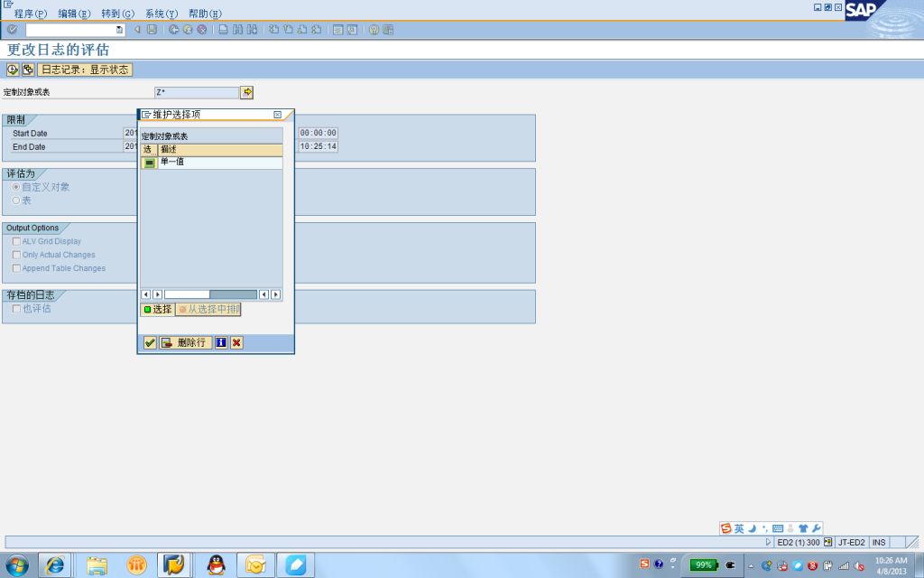The image size is (924, 578).
Task: Show hidden system tray icons arrow
Action: click(x=751, y=565)
